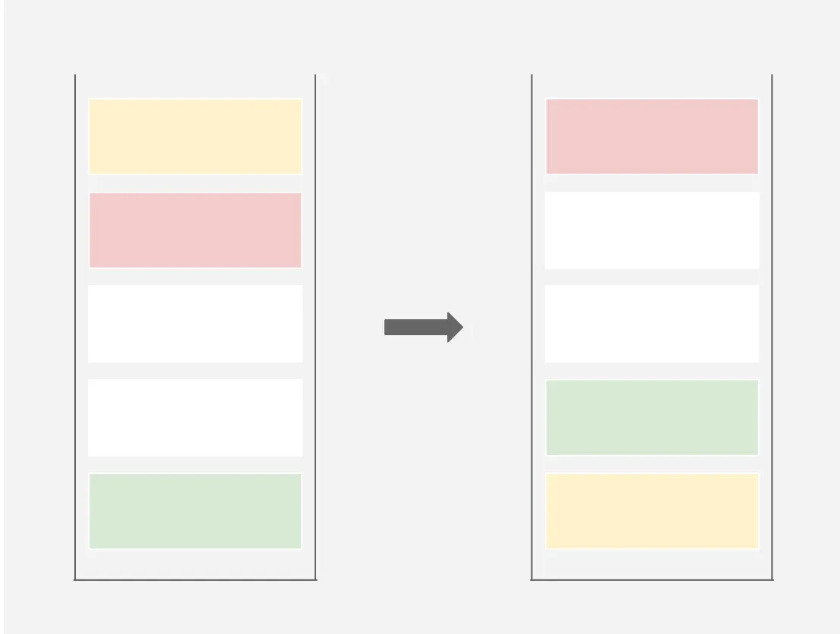Click the gray arrow between the stacks

point(423,327)
